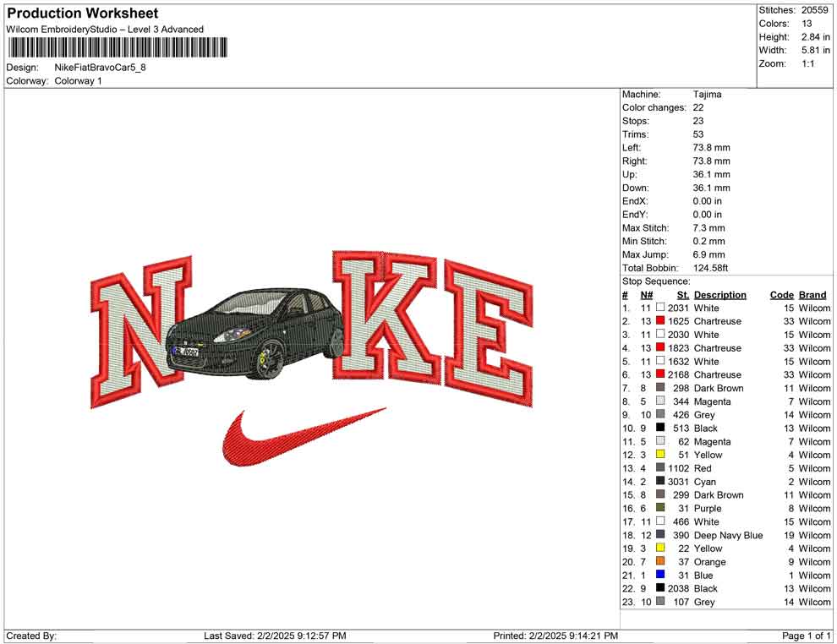Screen dimensions: 837x644
Task: Pick the swatch beside 466 White
Action: coord(660,521)
